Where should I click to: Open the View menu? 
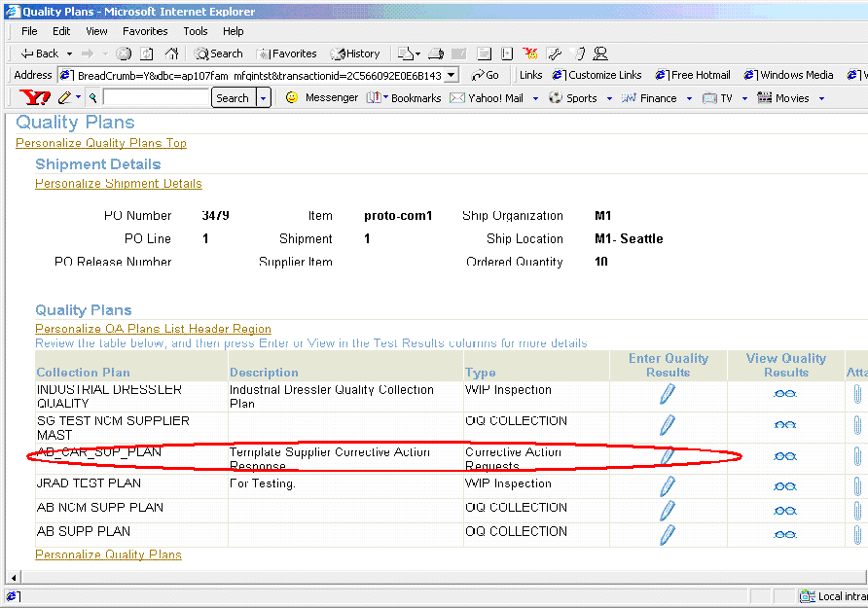click(96, 31)
